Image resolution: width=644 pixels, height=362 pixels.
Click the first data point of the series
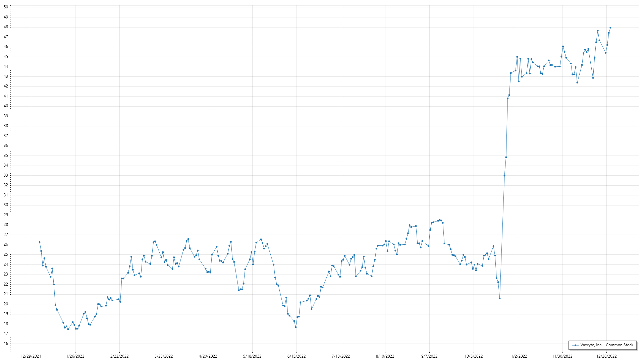(x=40, y=242)
